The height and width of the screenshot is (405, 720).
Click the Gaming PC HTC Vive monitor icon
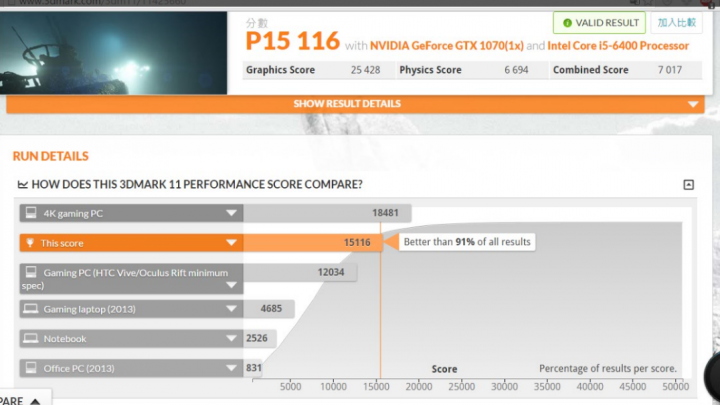pos(31,272)
